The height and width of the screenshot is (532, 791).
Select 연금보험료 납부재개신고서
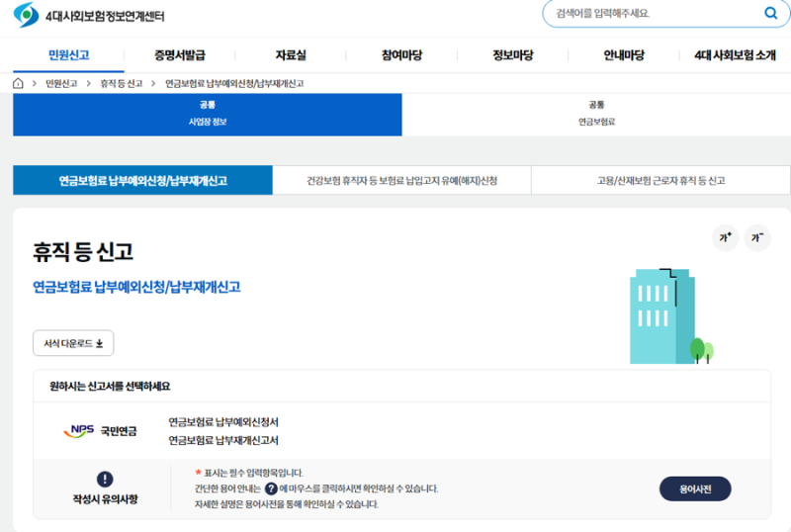coord(223,441)
